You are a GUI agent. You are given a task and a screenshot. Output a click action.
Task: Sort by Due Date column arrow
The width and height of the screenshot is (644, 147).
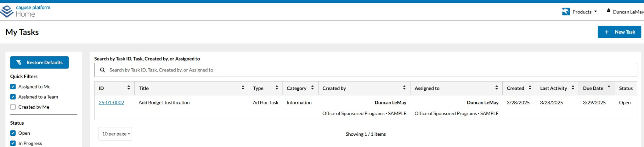609,87
